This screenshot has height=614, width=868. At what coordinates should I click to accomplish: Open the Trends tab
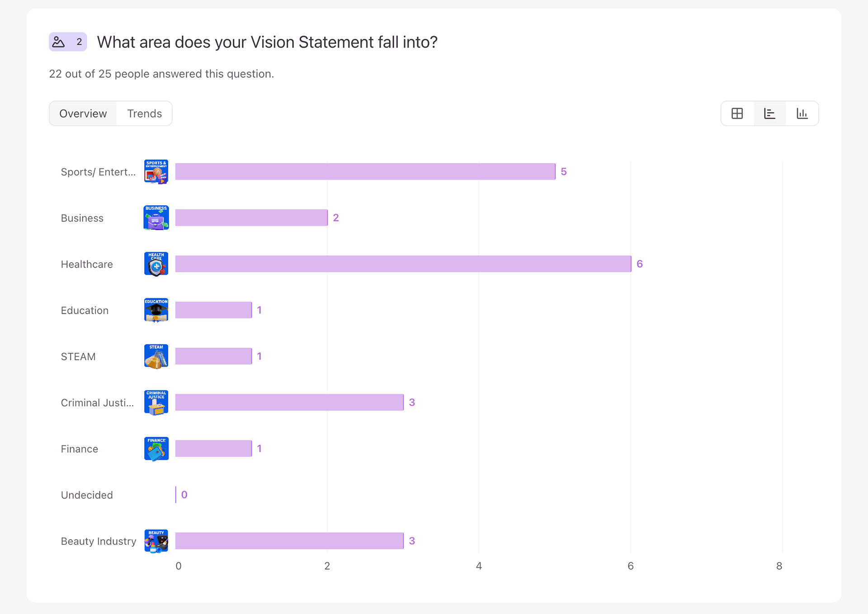pos(144,113)
